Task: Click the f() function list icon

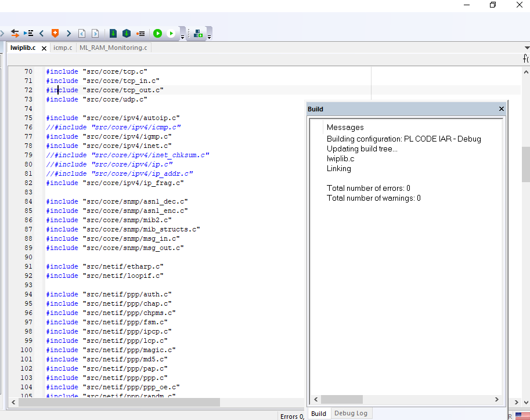Action: point(526,59)
